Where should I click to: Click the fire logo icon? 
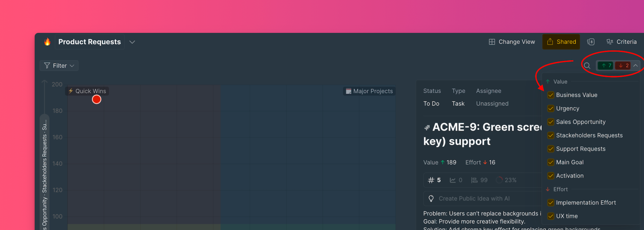[x=47, y=42]
